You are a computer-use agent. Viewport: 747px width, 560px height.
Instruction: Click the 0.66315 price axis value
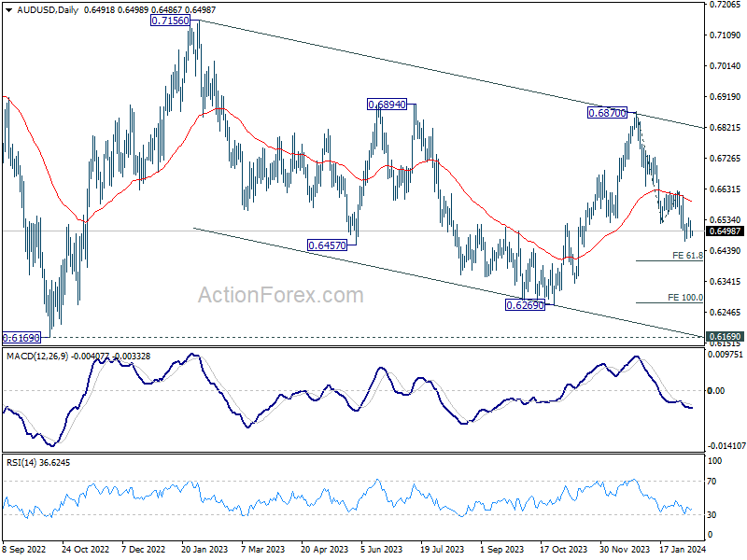click(x=725, y=189)
